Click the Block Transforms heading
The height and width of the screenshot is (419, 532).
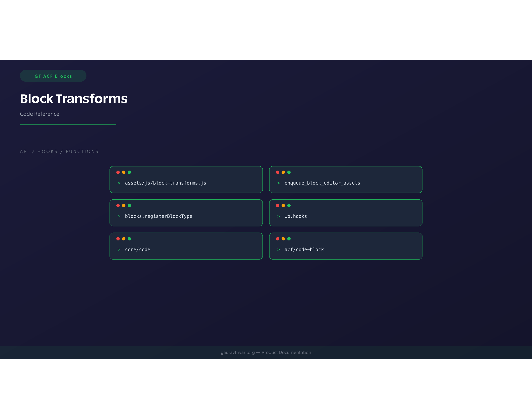[x=74, y=99]
